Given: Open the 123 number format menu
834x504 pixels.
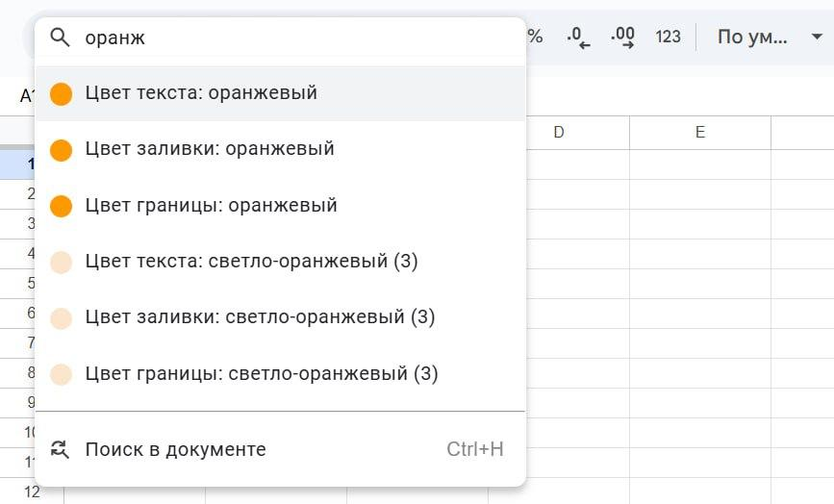Looking at the screenshot, I should (x=668, y=38).
